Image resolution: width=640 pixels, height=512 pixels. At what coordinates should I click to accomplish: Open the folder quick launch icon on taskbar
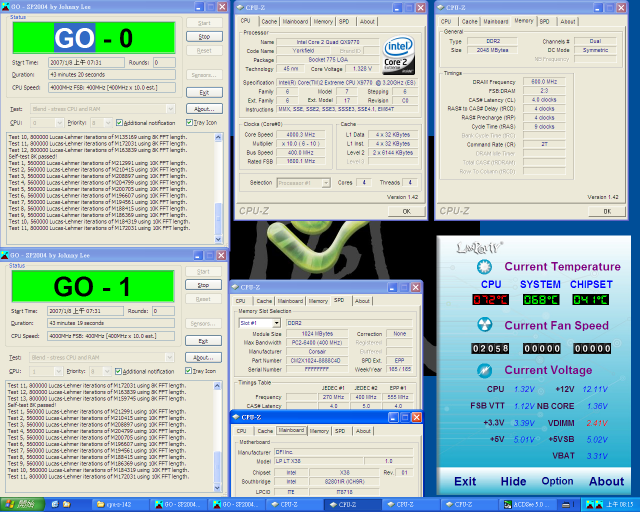coord(66,505)
